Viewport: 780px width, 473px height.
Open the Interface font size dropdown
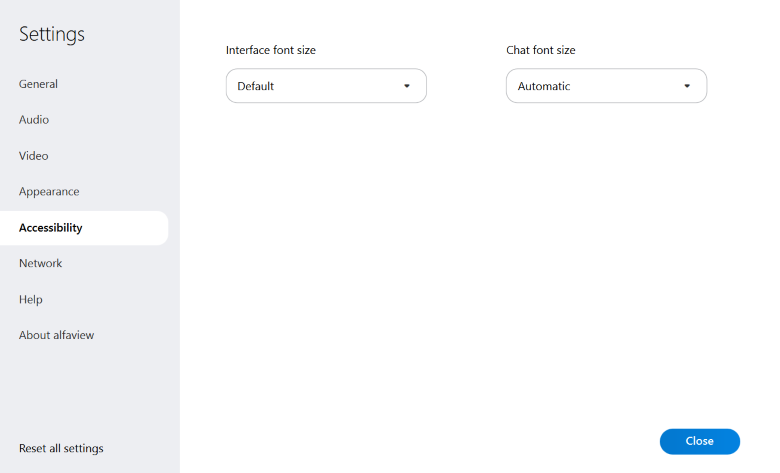coord(326,86)
